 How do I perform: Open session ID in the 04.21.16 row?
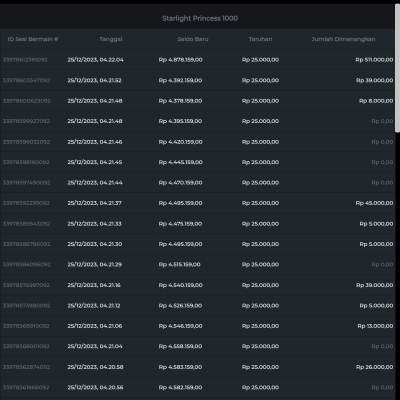26,285
